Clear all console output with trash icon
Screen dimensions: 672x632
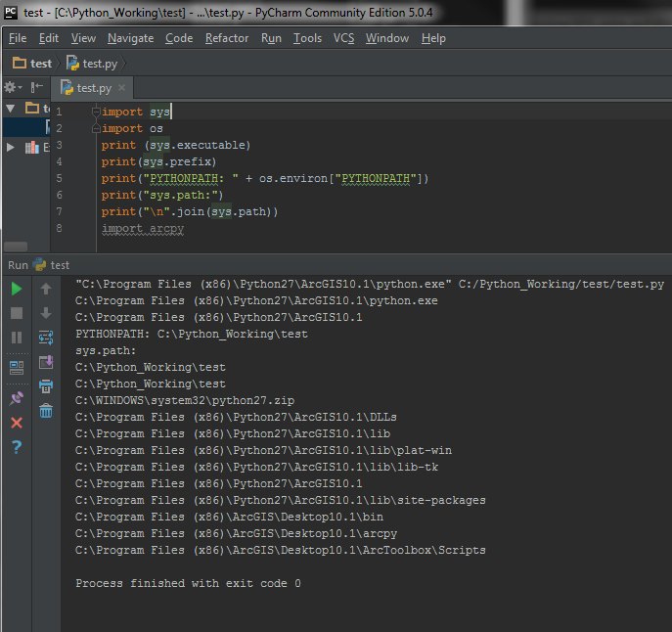[x=46, y=411]
